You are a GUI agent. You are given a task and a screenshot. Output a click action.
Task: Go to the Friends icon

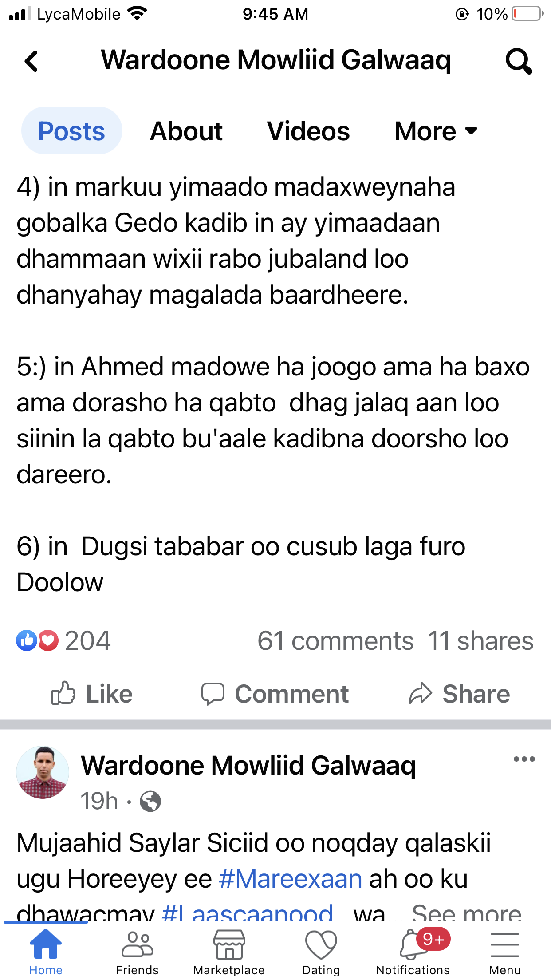pos(138,944)
